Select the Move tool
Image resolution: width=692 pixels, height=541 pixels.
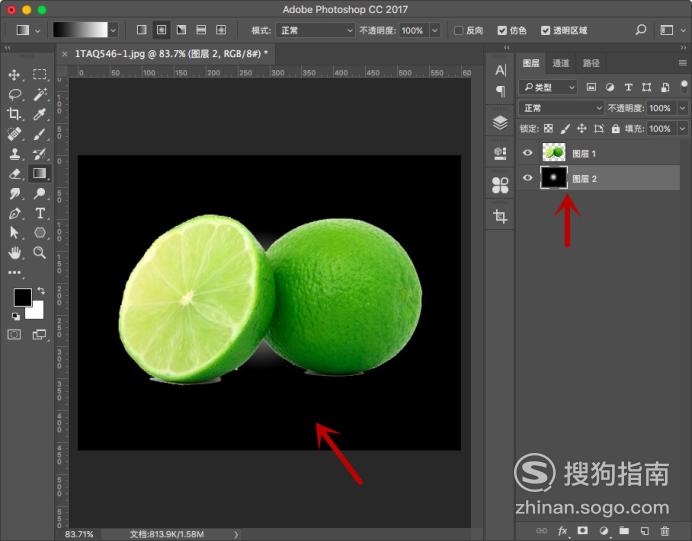click(14, 75)
